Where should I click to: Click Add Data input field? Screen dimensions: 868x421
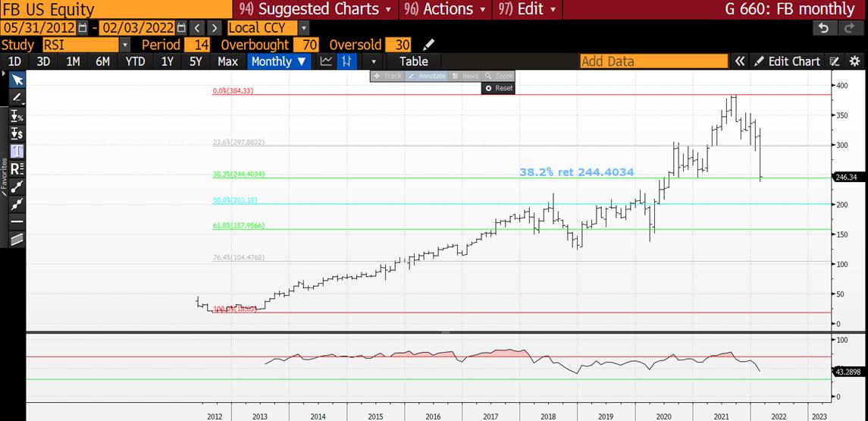(x=653, y=61)
